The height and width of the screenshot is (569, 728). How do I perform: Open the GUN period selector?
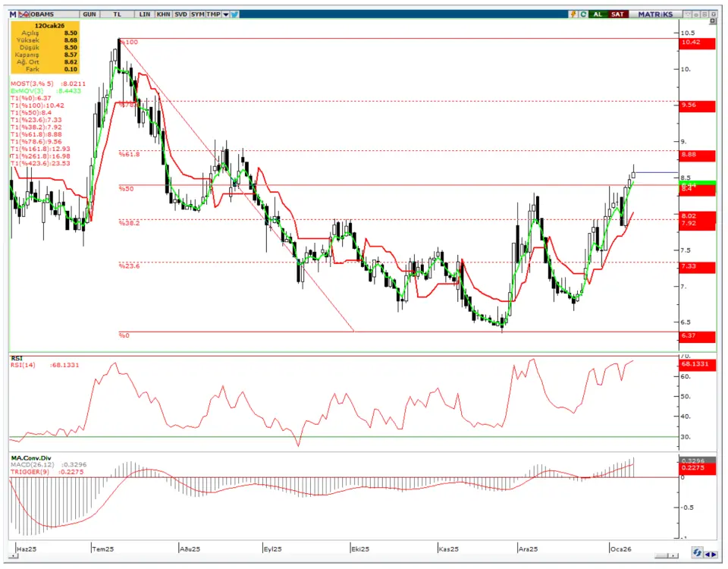(89, 14)
